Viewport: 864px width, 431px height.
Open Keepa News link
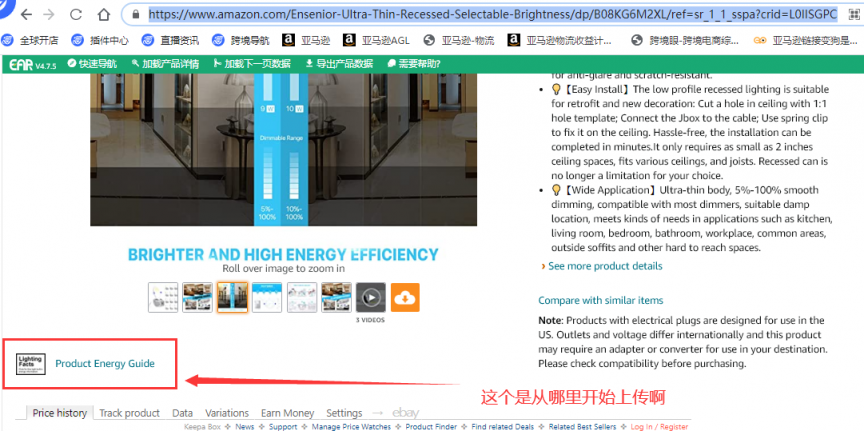click(x=245, y=427)
